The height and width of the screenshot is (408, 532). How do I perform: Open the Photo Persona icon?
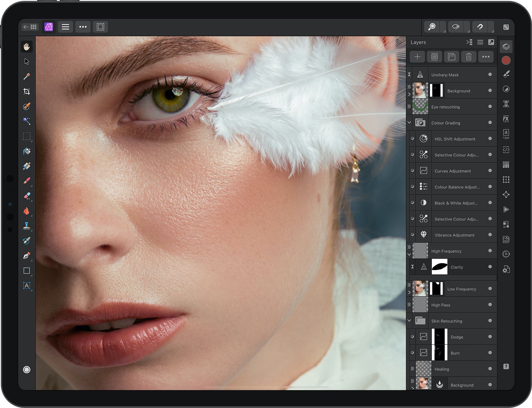(49, 27)
